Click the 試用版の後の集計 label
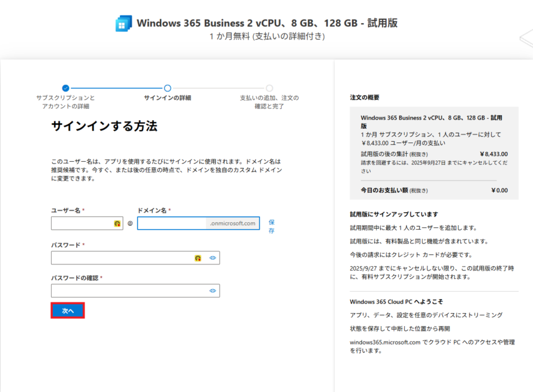The image size is (533, 392). click(384, 154)
